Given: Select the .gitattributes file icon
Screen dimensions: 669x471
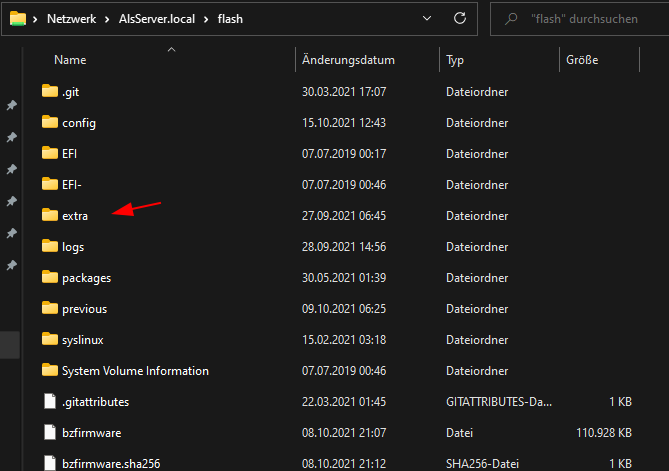Looking at the screenshot, I should point(50,401).
